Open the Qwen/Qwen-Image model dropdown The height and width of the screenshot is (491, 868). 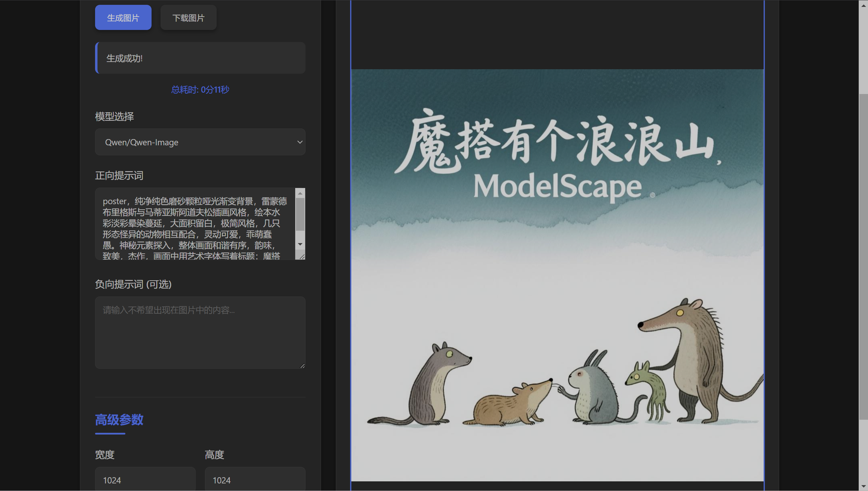tap(200, 142)
